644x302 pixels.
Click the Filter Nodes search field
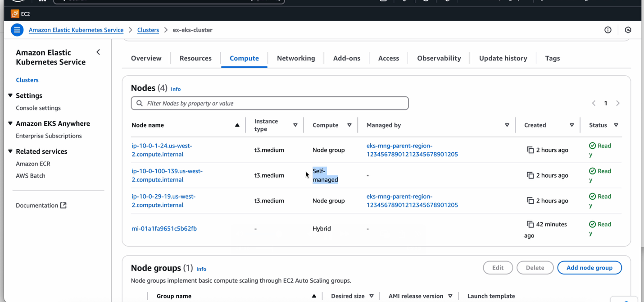tap(275, 103)
